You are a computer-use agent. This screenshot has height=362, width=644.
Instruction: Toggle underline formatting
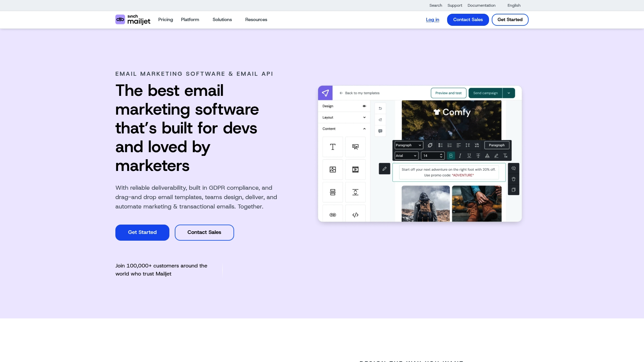click(x=469, y=156)
